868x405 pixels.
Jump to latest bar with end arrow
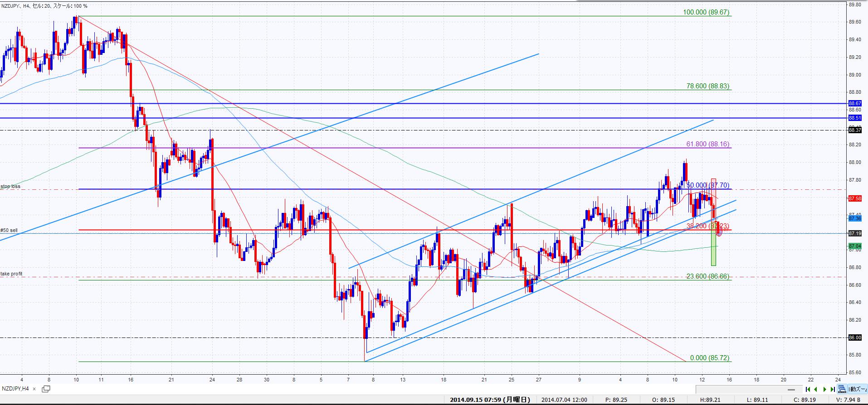coord(833,389)
